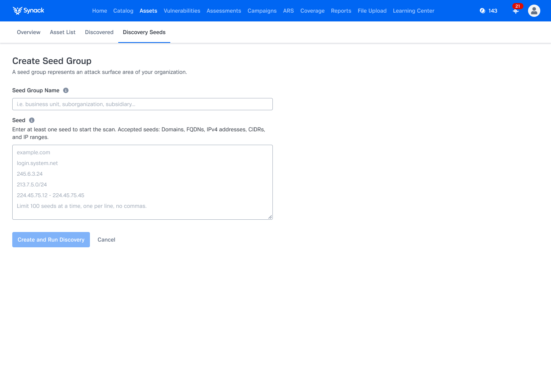Show info tooltip beside Seed label
551x392 pixels.
point(32,120)
